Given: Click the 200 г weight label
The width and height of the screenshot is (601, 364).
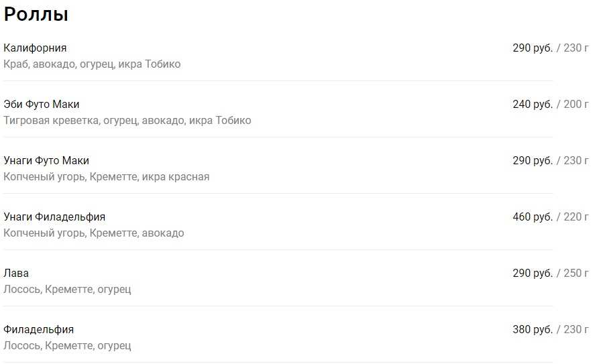Looking at the screenshot, I should 576,105.
